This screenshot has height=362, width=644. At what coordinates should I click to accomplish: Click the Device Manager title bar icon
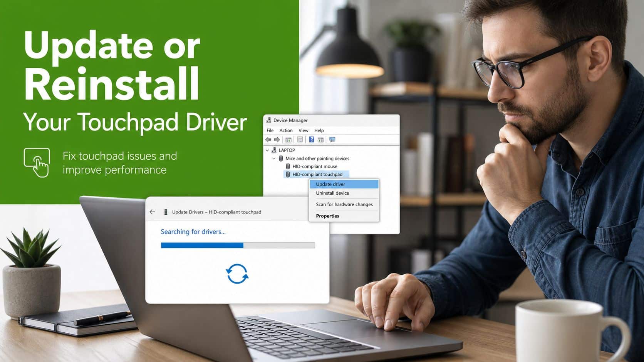click(x=268, y=120)
